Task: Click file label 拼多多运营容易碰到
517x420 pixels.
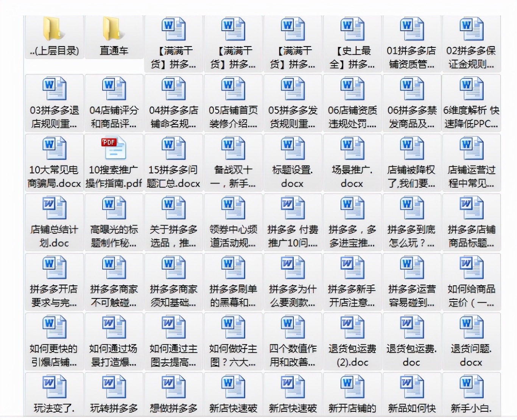Action: (x=412, y=296)
